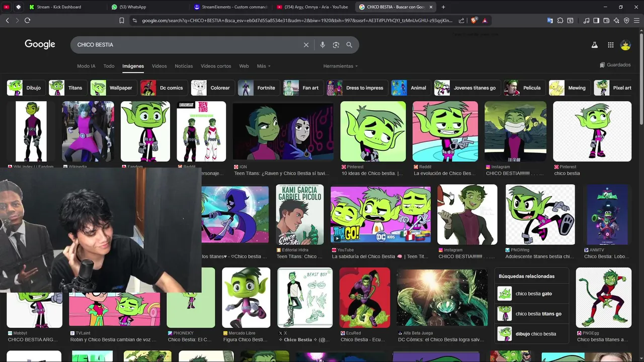The width and height of the screenshot is (644, 362).
Task: Filter images by Dress to impress chip
Action: 357,87
